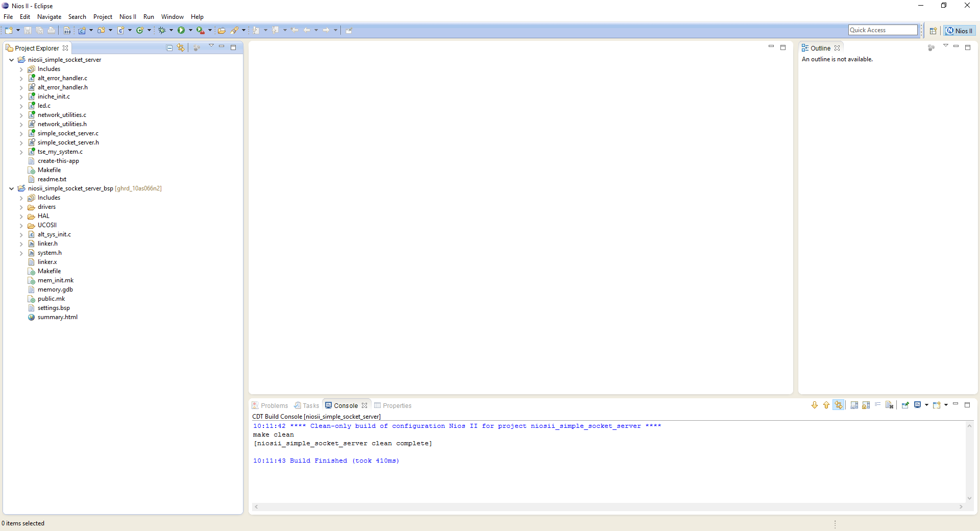Select the readme.txt file
The width and height of the screenshot is (980, 531).
coord(52,179)
